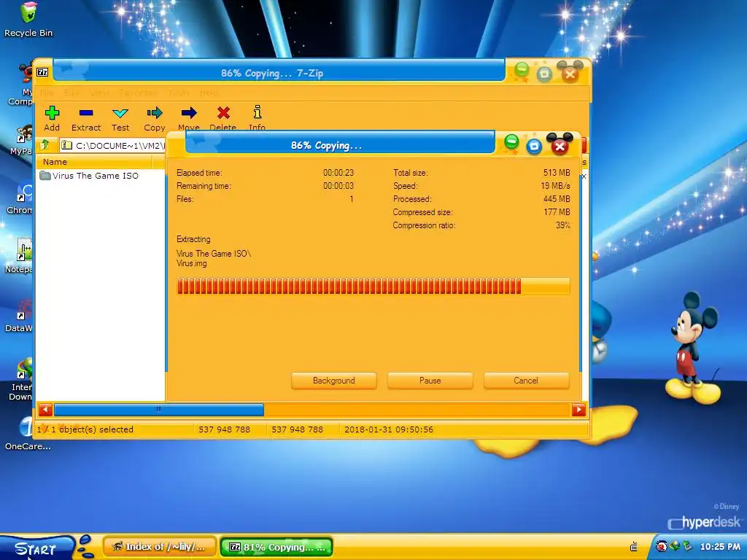The width and height of the screenshot is (747, 560).
Task: Open the Start menu
Action: 36,548
